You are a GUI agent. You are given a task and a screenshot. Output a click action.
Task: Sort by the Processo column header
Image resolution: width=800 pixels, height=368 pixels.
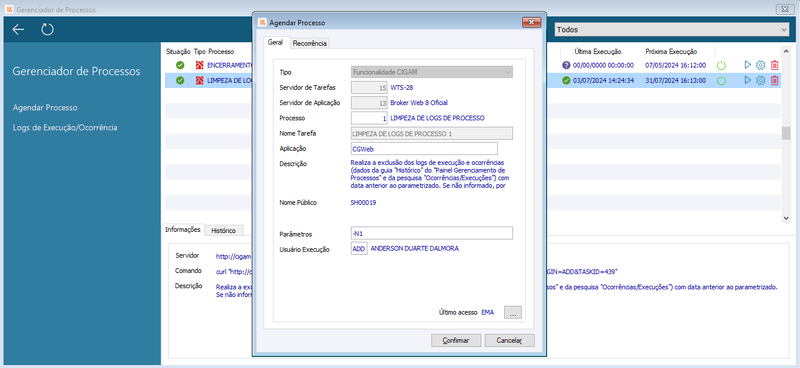221,52
